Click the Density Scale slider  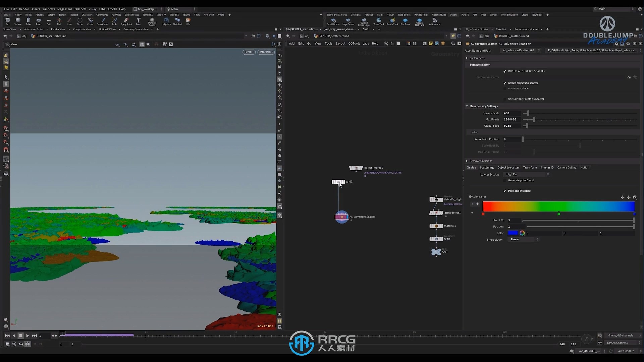pyautogui.click(x=580, y=113)
